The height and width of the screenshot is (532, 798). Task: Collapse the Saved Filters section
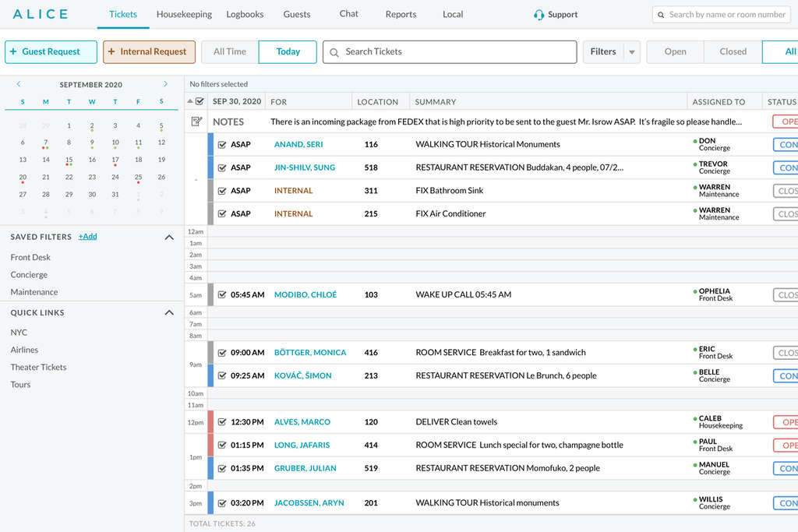(169, 237)
